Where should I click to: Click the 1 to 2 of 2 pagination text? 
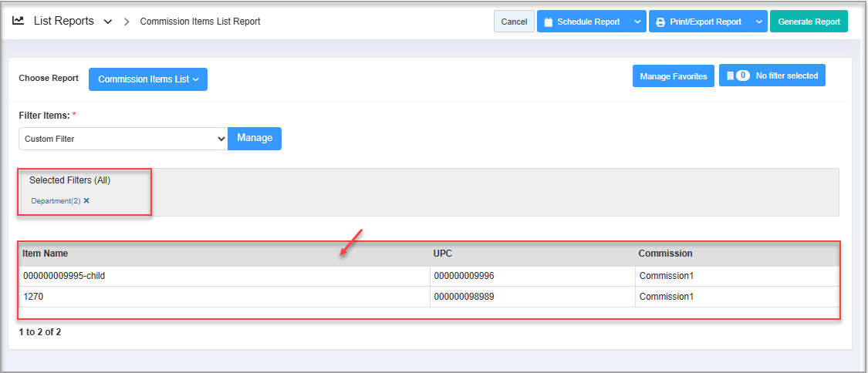click(40, 333)
